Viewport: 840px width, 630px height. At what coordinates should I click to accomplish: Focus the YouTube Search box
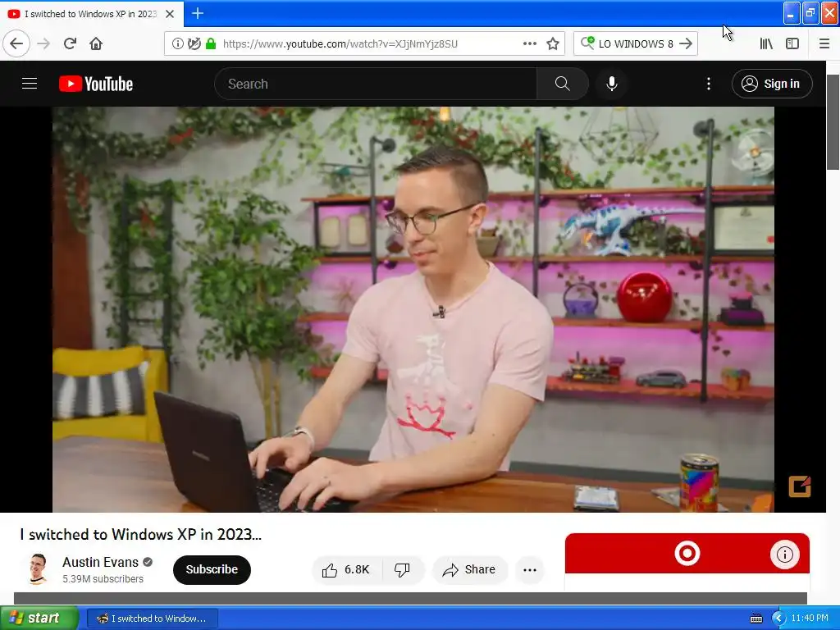click(375, 84)
